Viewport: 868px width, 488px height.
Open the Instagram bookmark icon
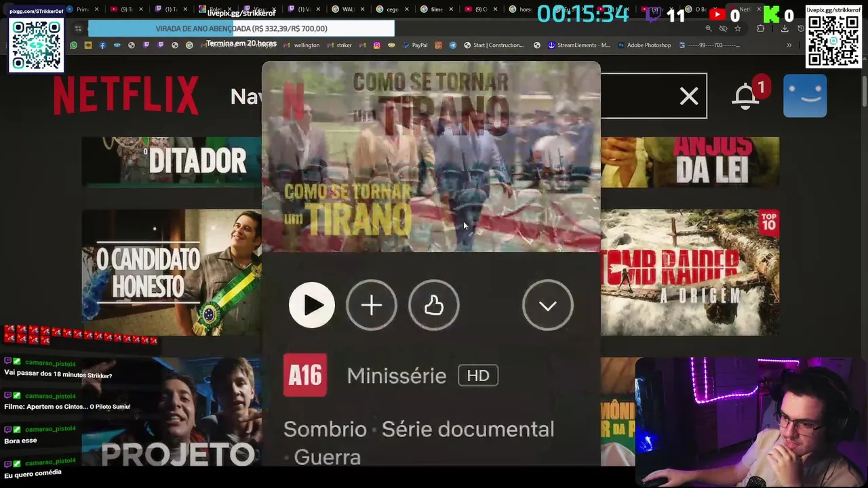point(376,45)
